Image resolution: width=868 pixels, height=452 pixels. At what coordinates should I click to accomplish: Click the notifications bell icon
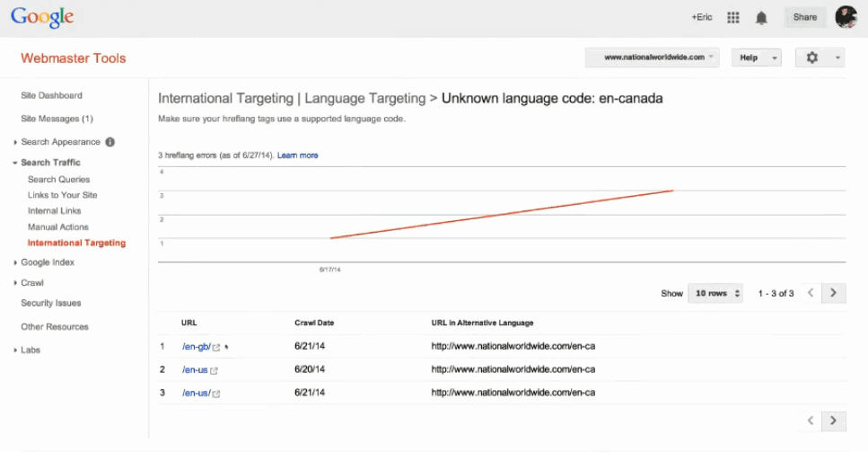click(x=761, y=17)
